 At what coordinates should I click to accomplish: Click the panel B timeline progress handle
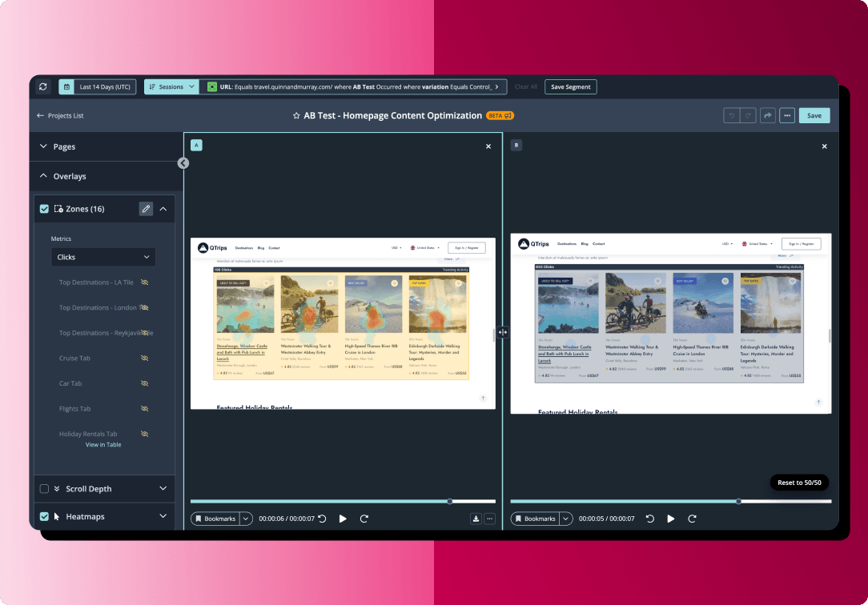click(738, 502)
